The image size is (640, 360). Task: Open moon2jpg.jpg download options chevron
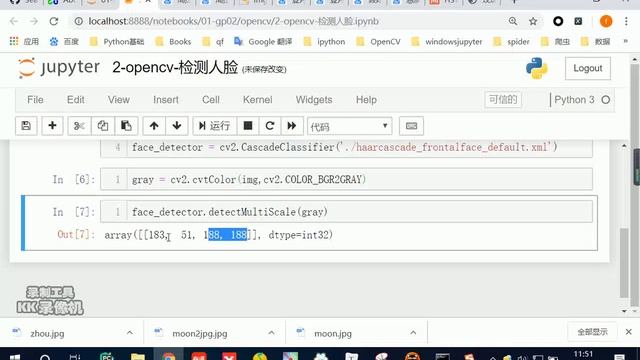pos(271,333)
